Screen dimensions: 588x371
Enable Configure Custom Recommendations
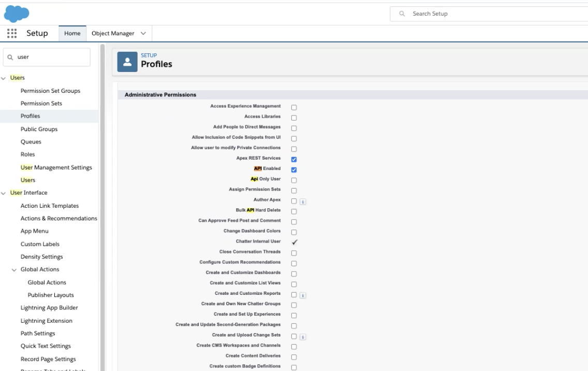(x=294, y=264)
